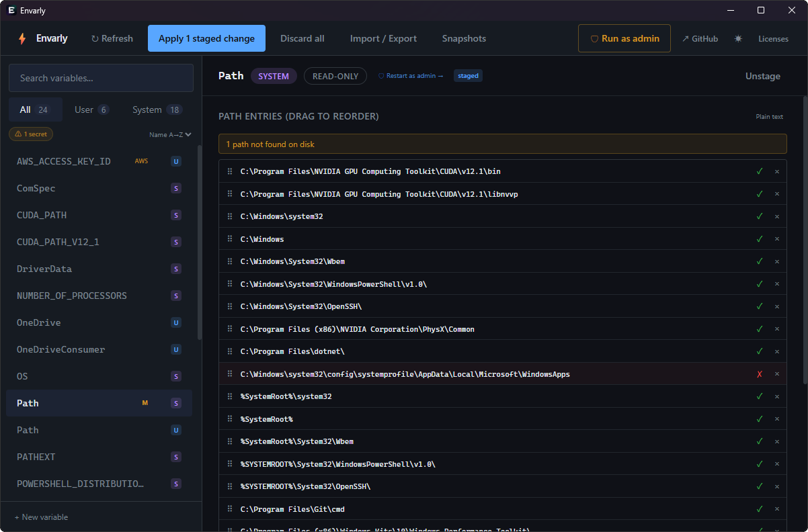Click drag handle of C:\Windows\system32 entry
The height and width of the screenshot is (532, 808).
(x=230, y=216)
